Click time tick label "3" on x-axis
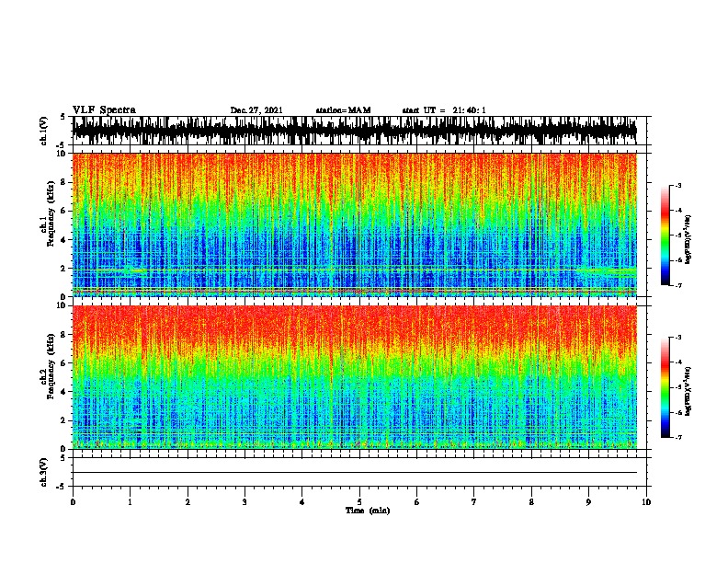 click(245, 502)
